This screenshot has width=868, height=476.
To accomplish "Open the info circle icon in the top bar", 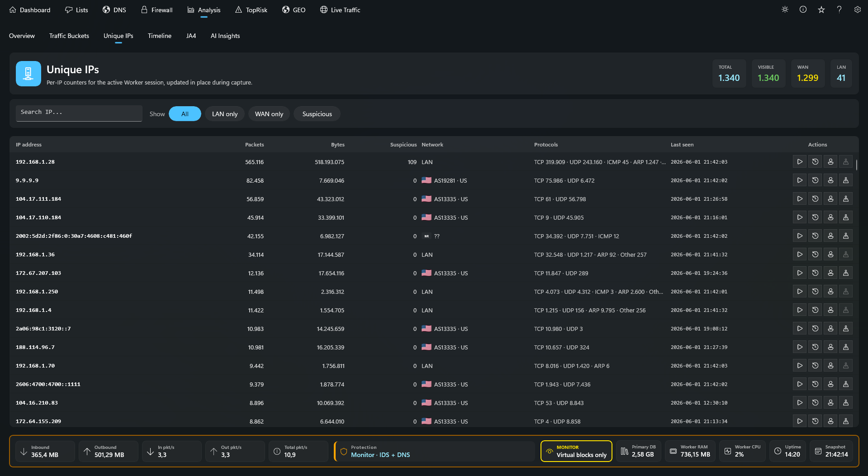I will (x=803, y=9).
